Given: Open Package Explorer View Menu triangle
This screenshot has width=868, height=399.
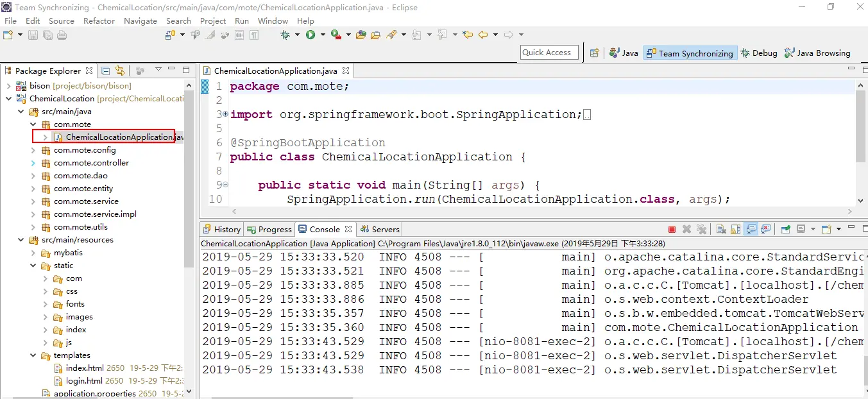Looking at the screenshot, I should [x=158, y=71].
